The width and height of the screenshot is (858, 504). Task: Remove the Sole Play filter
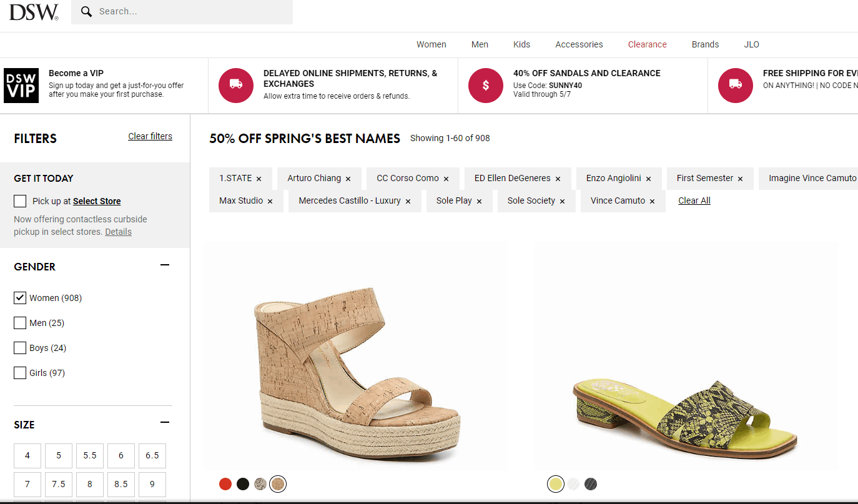479,201
